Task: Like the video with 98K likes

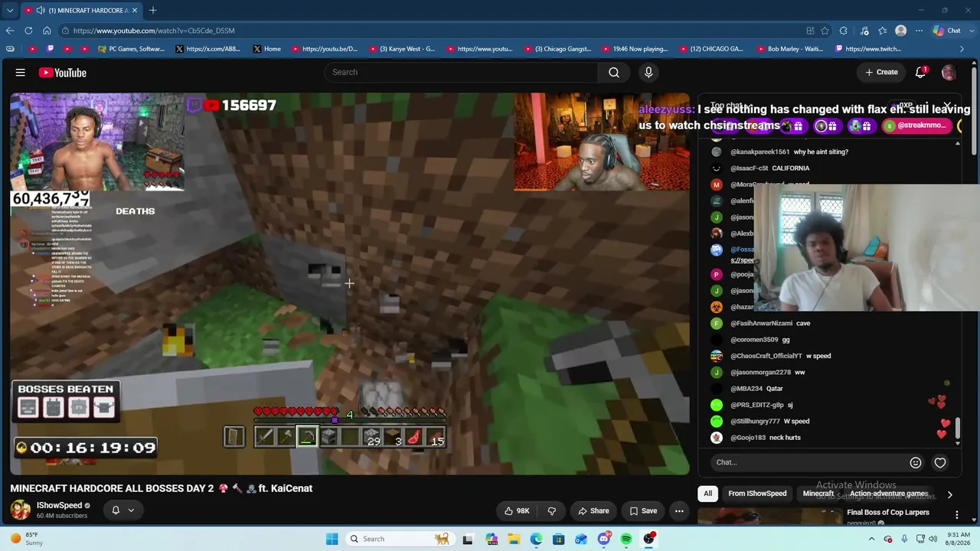Action: [x=517, y=510]
